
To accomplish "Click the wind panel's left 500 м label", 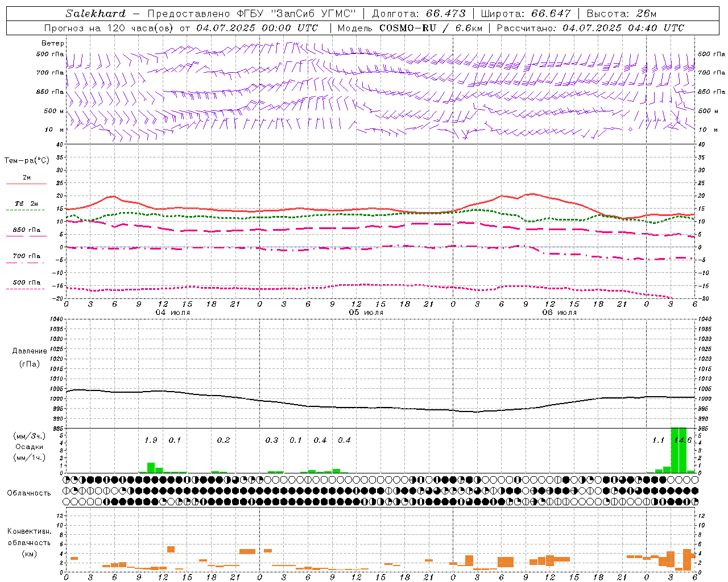I will point(54,111).
